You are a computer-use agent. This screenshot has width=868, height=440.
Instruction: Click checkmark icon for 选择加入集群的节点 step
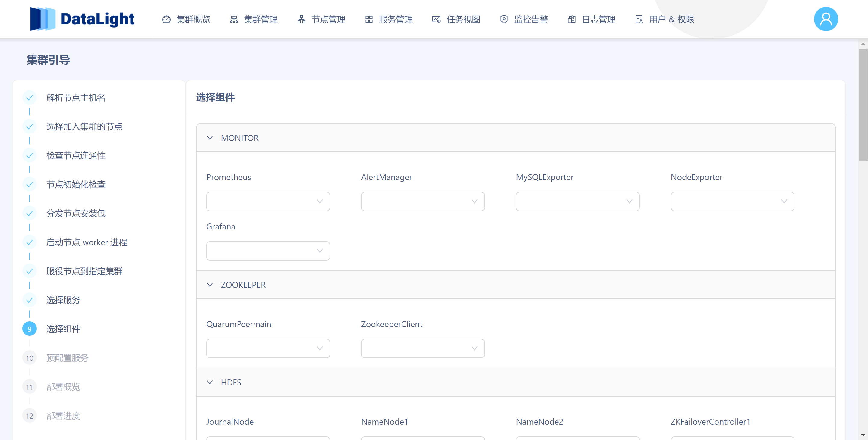29,126
